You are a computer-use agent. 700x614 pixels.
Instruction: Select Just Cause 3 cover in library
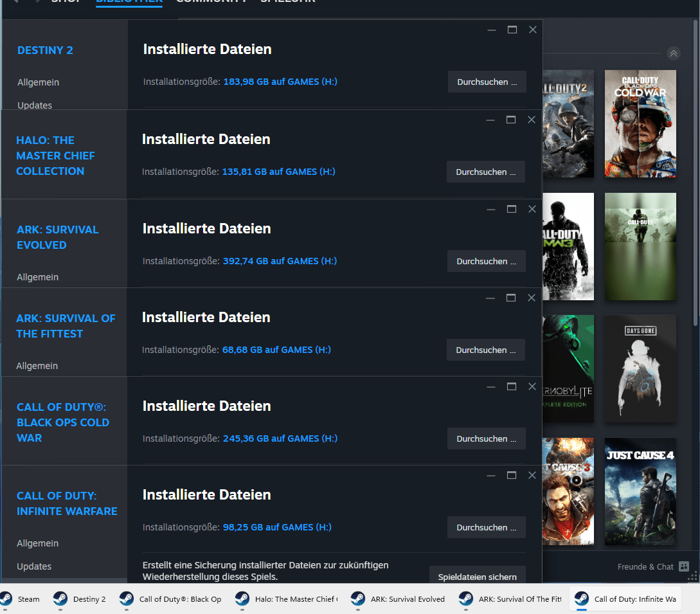(568, 491)
